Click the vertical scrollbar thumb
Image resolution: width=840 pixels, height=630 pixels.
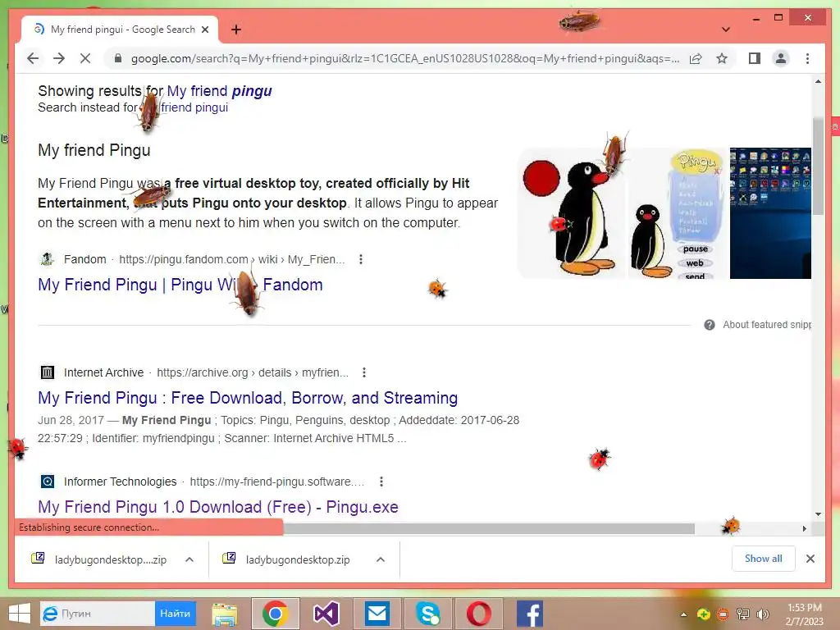coord(818,166)
